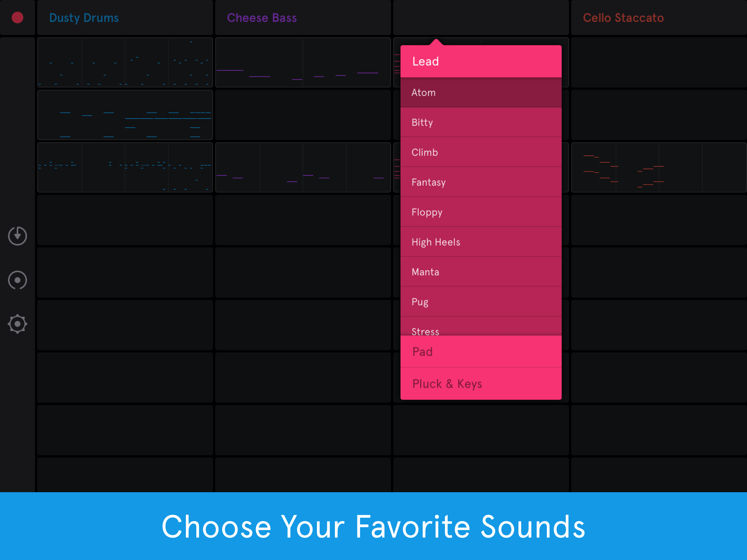Viewport: 747px width, 560px height.
Task: Select the High Heels preset
Action: coord(481,242)
